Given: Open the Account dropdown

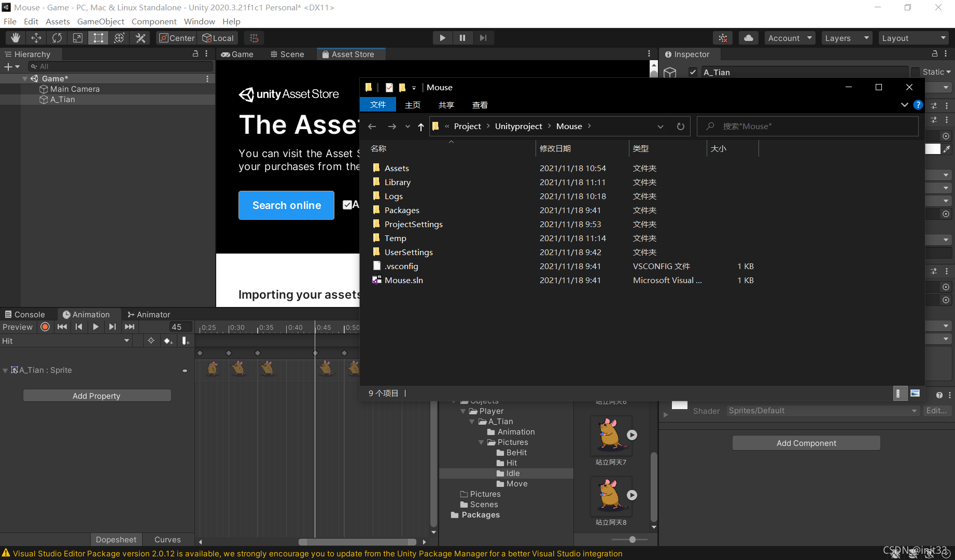Looking at the screenshot, I should [x=790, y=38].
